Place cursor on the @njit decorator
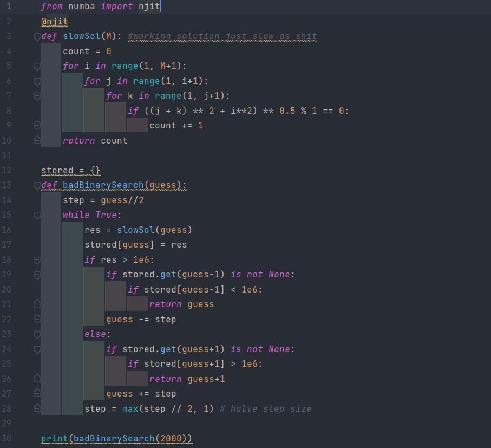Image resolution: width=491 pixels, height=448 pixels. tap(54, 22)
